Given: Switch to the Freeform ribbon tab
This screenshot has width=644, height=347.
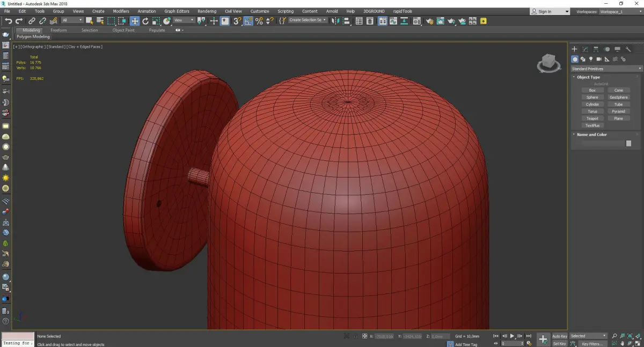Looking at the screenshot, I should tap(58, 30).
